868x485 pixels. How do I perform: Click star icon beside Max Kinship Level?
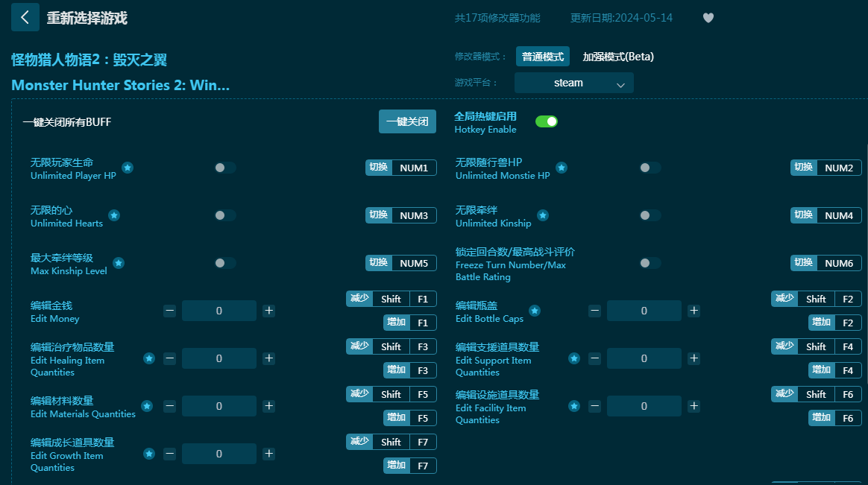coord(119,263)
